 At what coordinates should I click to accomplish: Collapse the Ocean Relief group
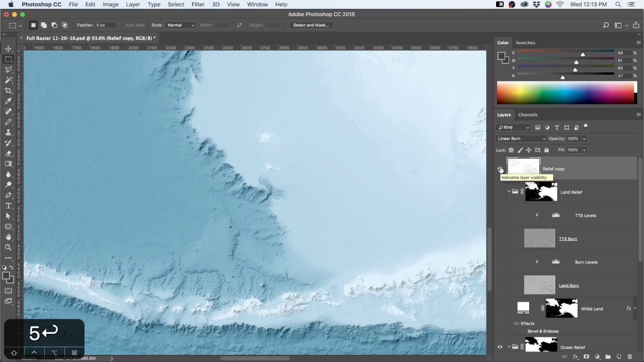[509, 347]
